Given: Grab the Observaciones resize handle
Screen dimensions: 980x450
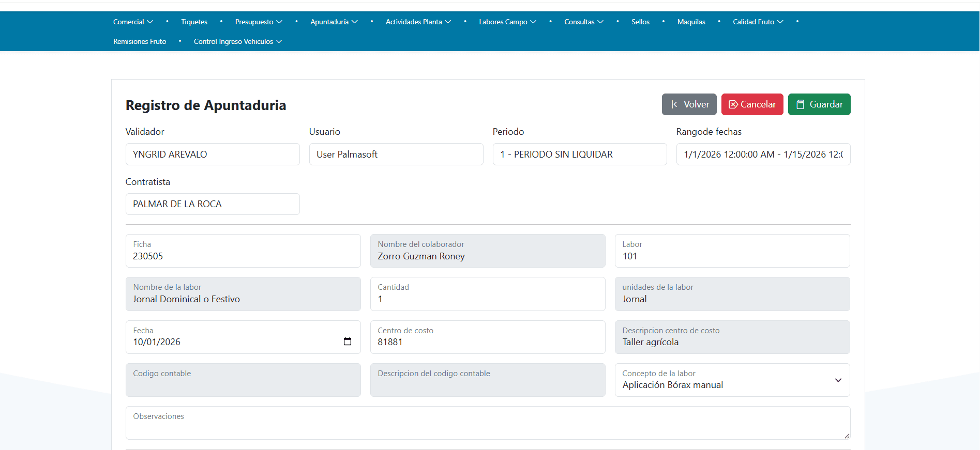Looking at the screenshot, I should click(x=847, y=436).
